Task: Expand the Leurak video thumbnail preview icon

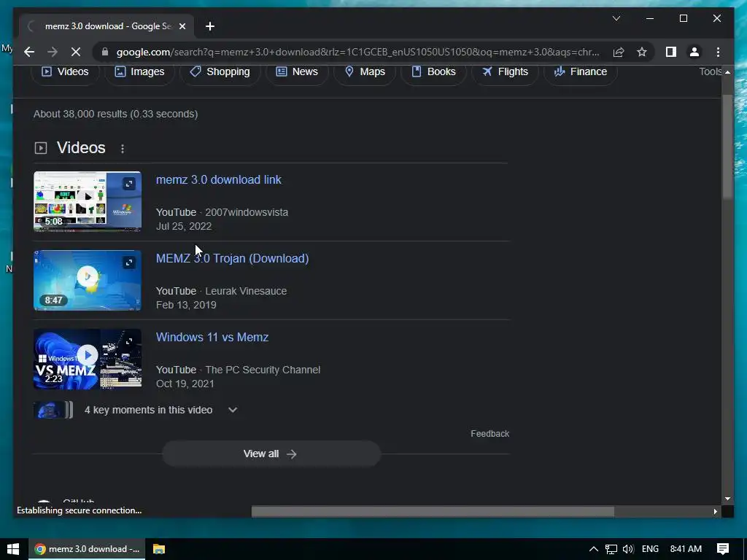Action: (129, 262)
